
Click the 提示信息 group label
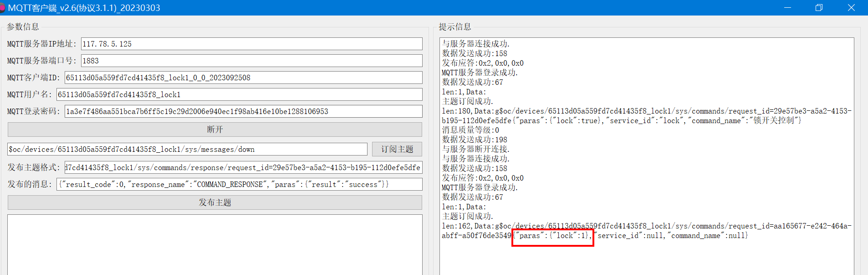pos(455,27)
